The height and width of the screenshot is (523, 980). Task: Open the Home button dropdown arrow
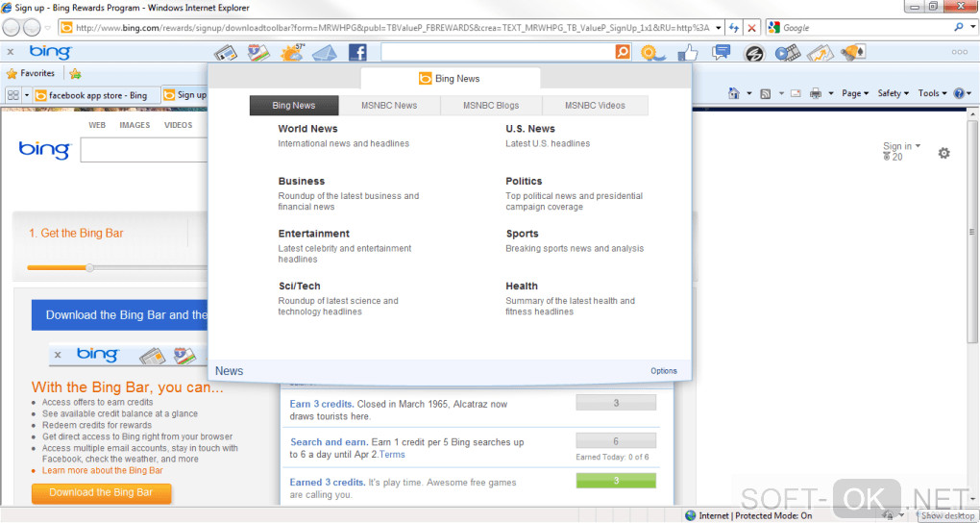[x=749, y=93]
